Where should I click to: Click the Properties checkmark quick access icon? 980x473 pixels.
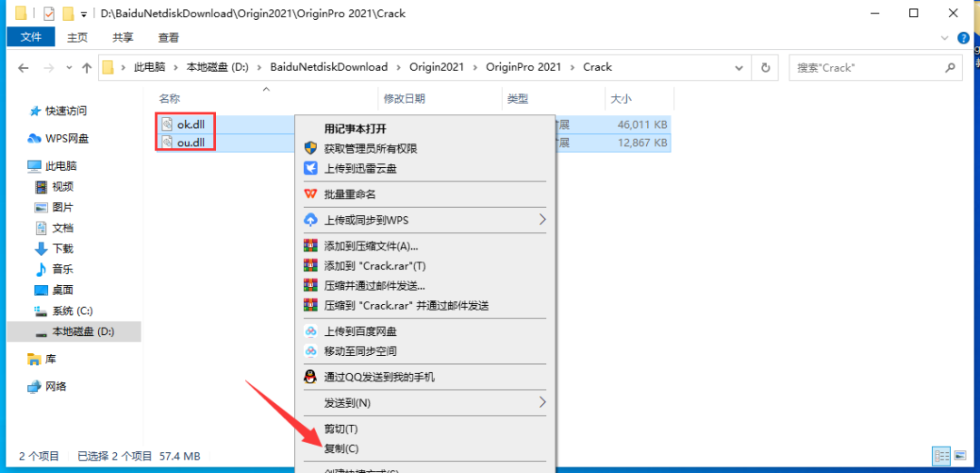click(49, 13)
